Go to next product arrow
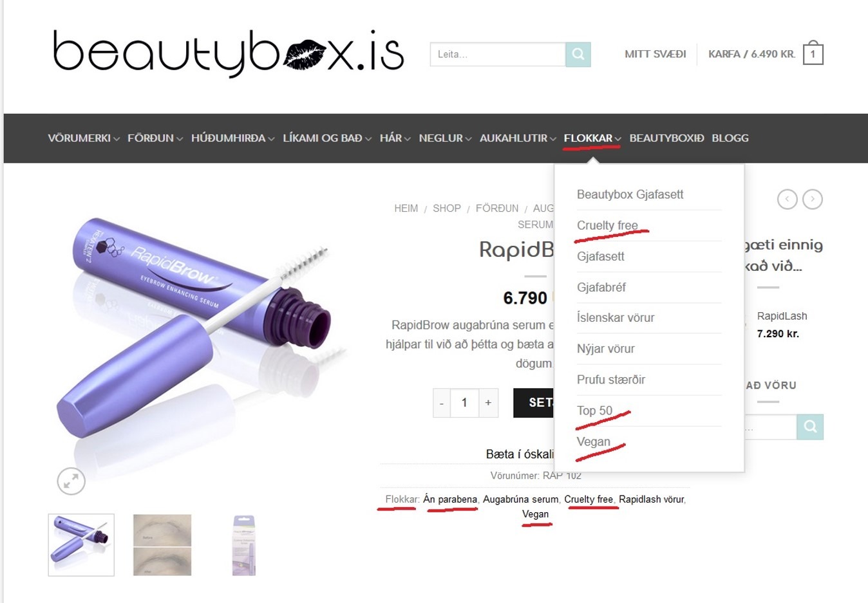 point(813,199)
